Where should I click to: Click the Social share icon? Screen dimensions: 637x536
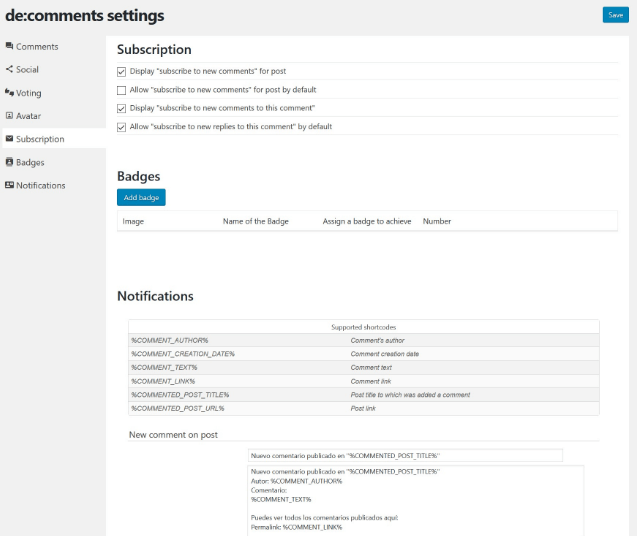pyautogui.click(x=9, y=69)
